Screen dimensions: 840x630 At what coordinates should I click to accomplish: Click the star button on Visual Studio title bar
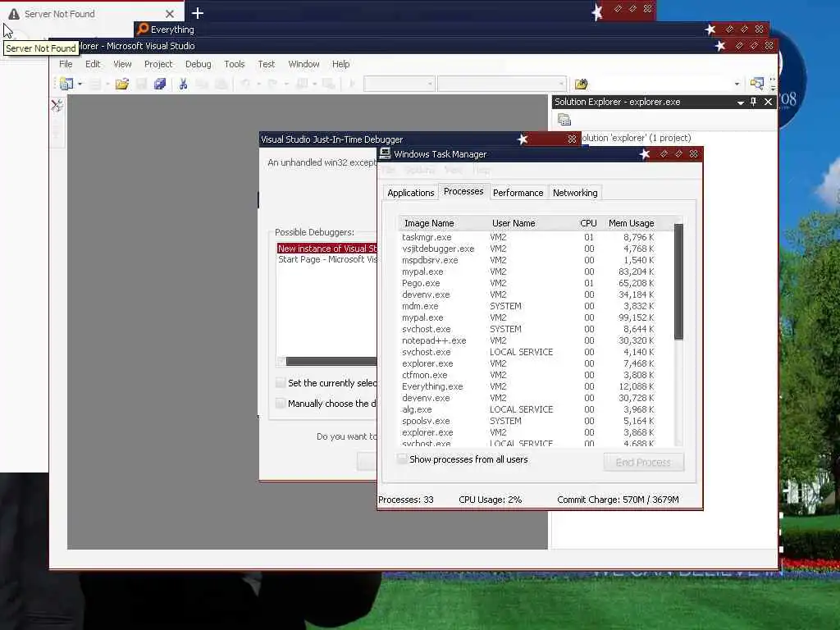coord(720,46)
